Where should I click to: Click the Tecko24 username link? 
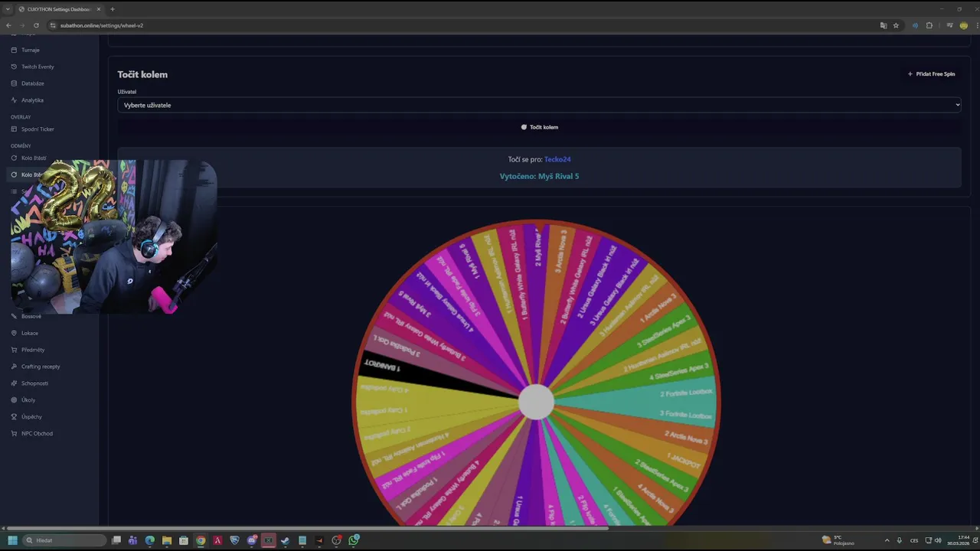point(557,159)
